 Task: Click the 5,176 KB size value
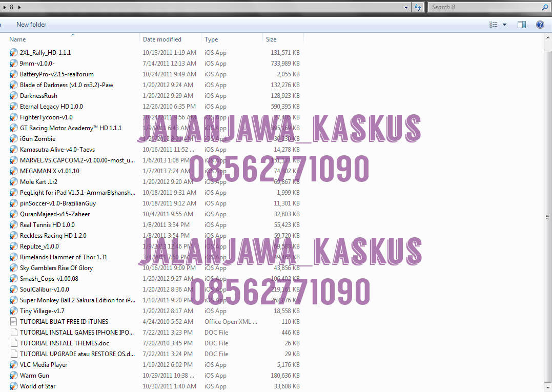coord(289,365)
